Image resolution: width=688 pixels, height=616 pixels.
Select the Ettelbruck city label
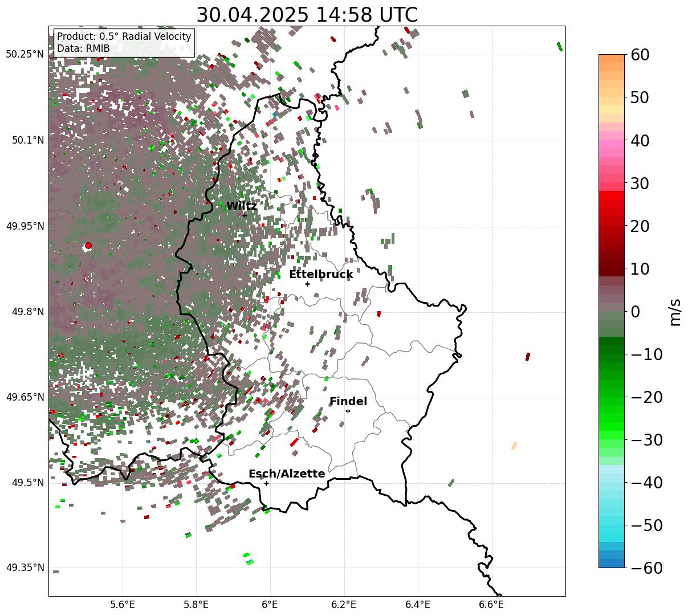(321, 275)
